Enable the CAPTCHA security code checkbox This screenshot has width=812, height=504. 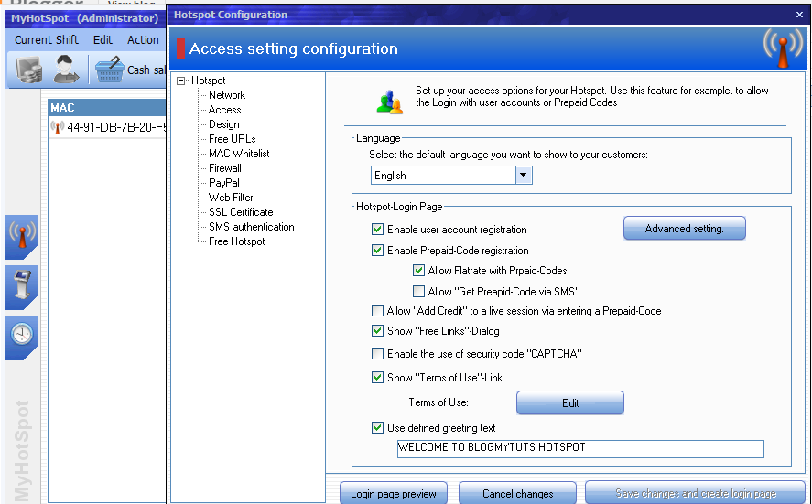[x=377, y=353]
